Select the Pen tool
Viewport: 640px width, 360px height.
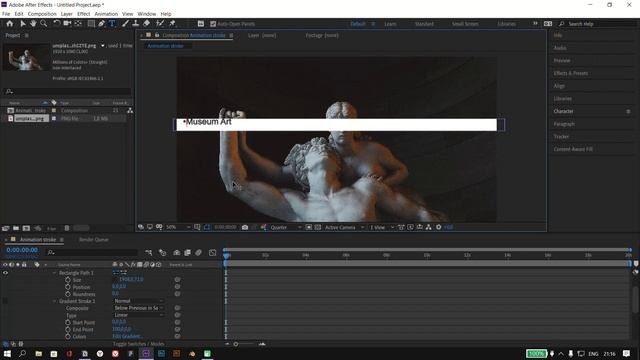coord(101,24)
